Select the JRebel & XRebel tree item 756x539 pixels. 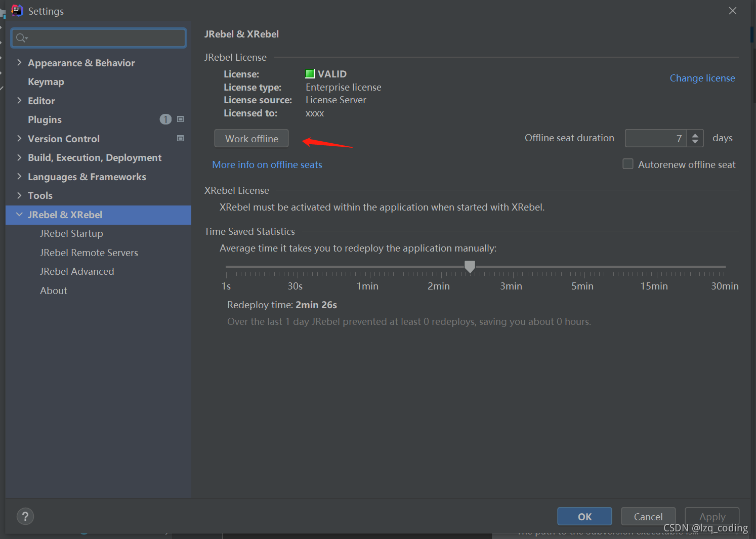point(99,215)
